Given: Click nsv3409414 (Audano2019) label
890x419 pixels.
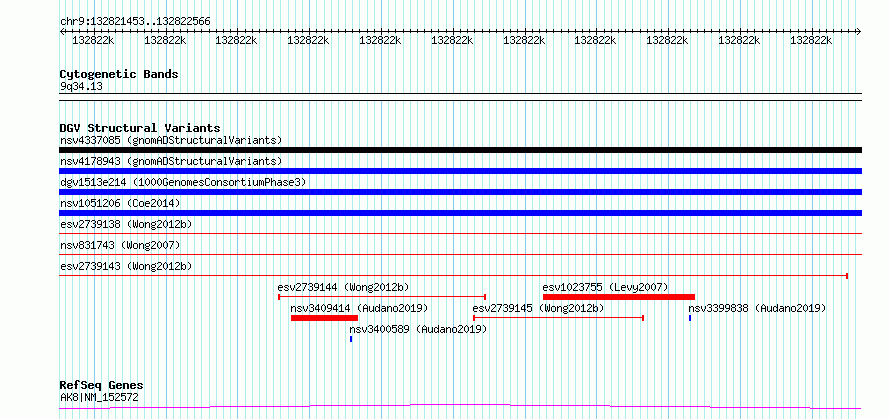Looking at the screenshot, I should pyautogui.click(x=359, y=308).
